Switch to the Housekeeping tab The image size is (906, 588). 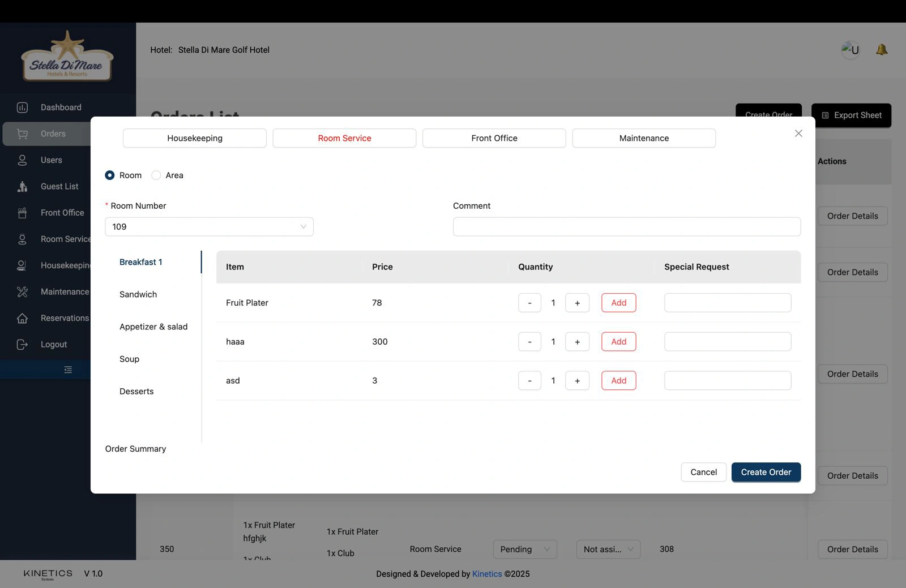coord(195,138)
